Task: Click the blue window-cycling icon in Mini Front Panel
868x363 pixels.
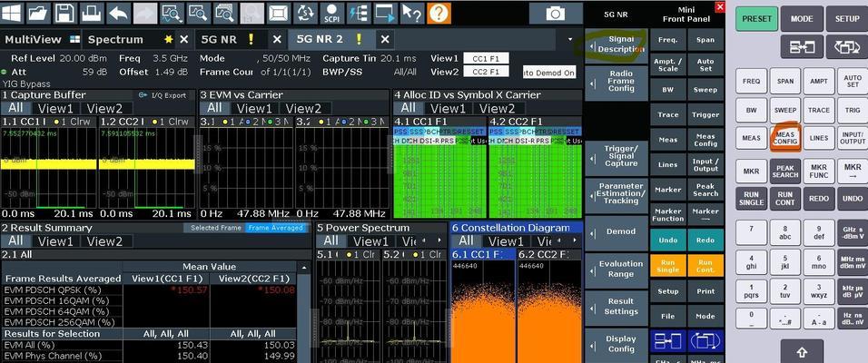Action: coord(705,341)
